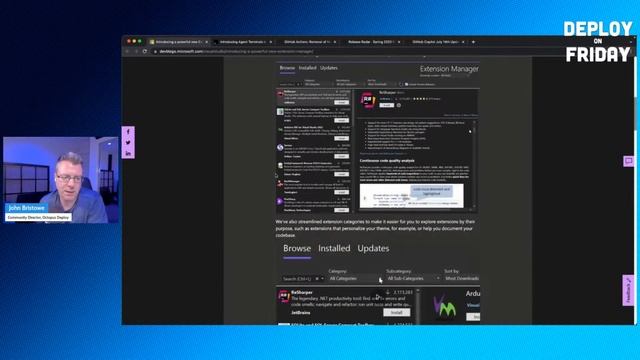Install PostSharp from last row of upper list

(x=341, y=210)
